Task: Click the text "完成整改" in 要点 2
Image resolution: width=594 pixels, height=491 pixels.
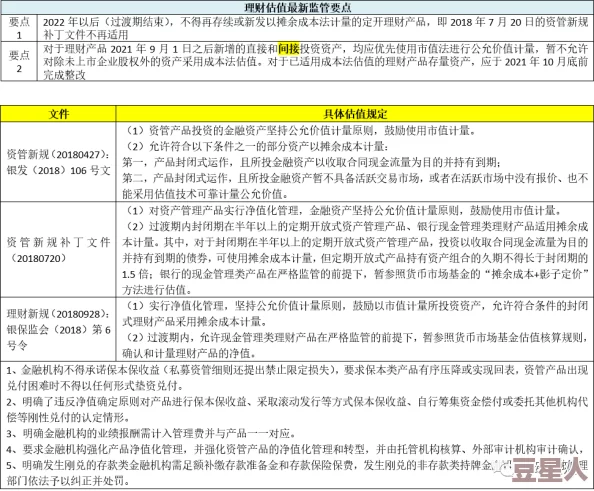Action: click(64, 75)
